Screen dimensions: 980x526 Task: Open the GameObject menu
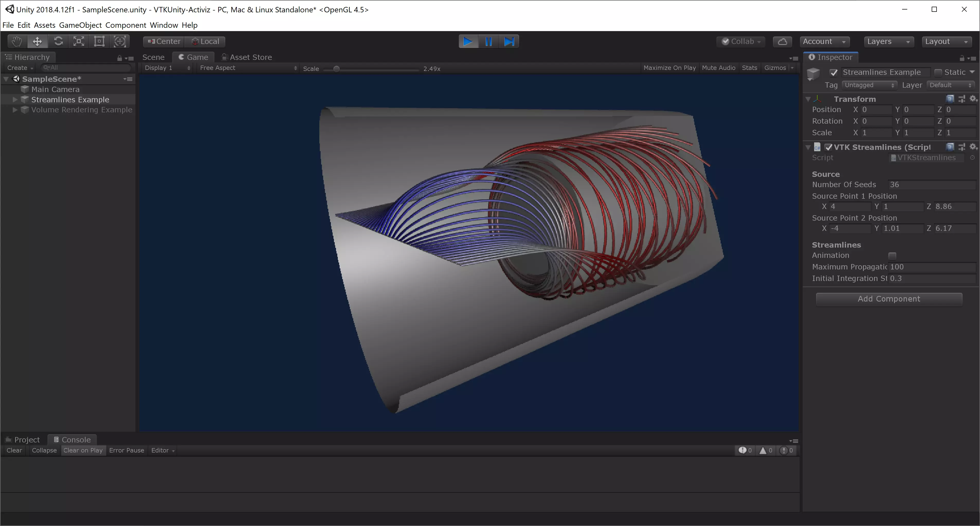(80, 25)
